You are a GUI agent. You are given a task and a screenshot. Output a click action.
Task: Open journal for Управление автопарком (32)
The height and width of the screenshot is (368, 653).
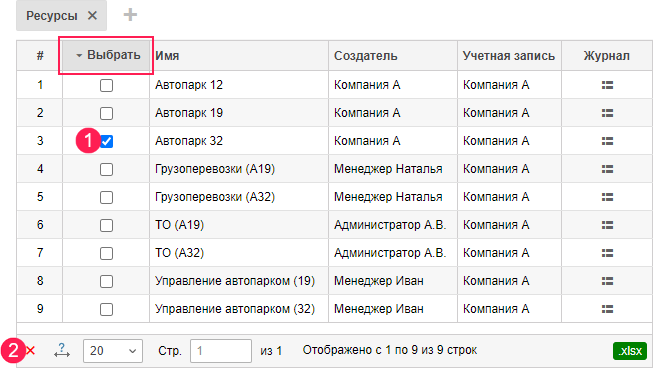click(607, 309)
